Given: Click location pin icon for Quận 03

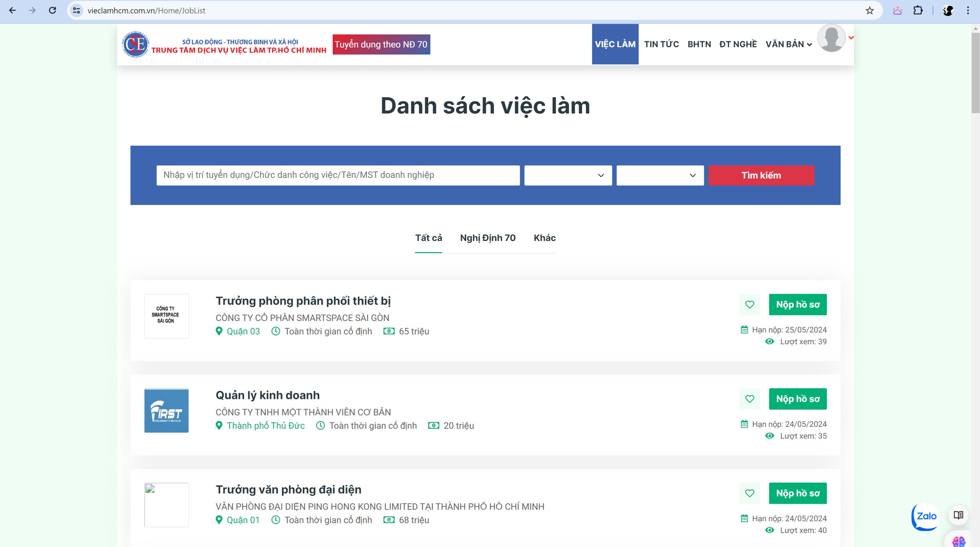Looking at the screenshot, I should coord(219,331).
